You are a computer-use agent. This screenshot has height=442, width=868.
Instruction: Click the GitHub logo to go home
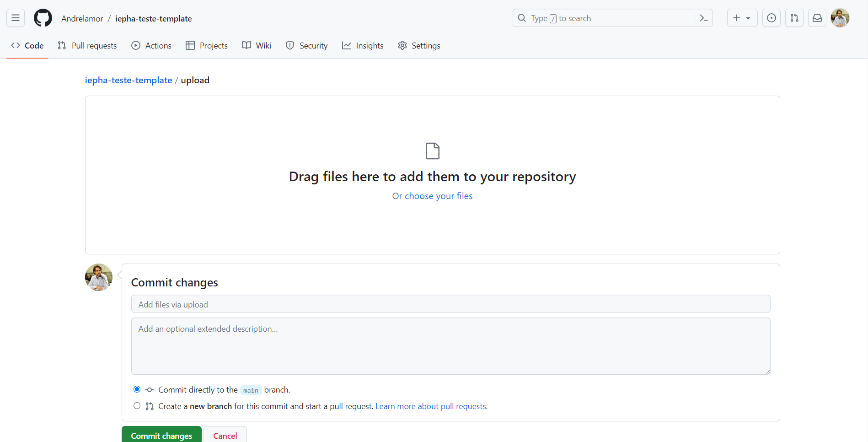point(43,18)
